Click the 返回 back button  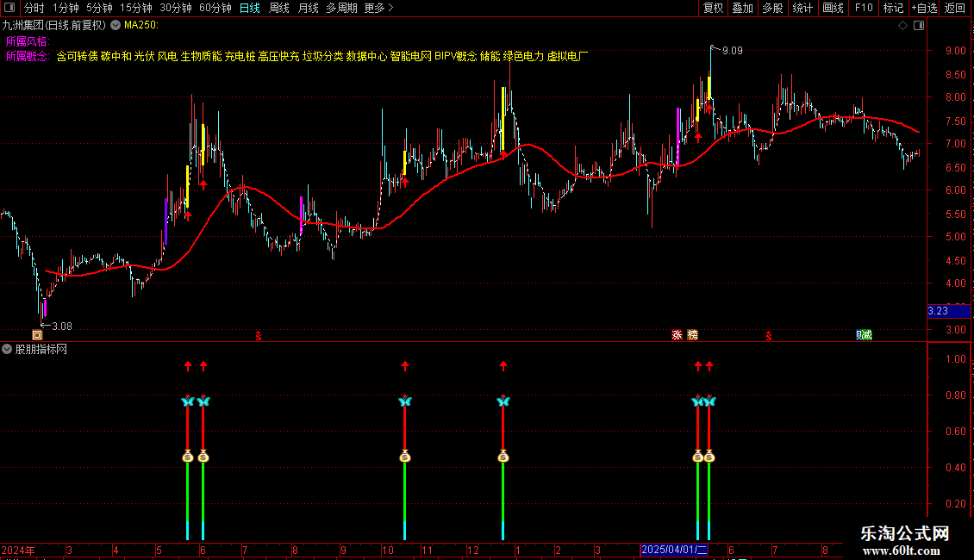(955, 8)
